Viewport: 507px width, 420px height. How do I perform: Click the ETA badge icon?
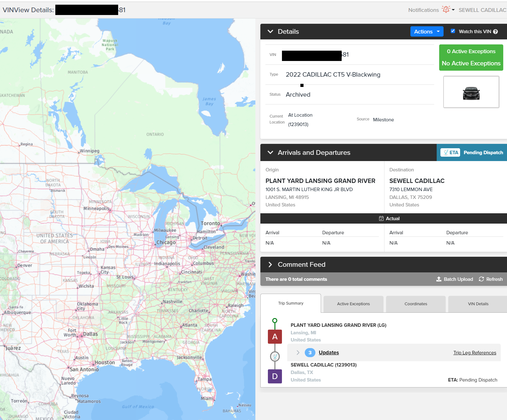pos(450,153)
